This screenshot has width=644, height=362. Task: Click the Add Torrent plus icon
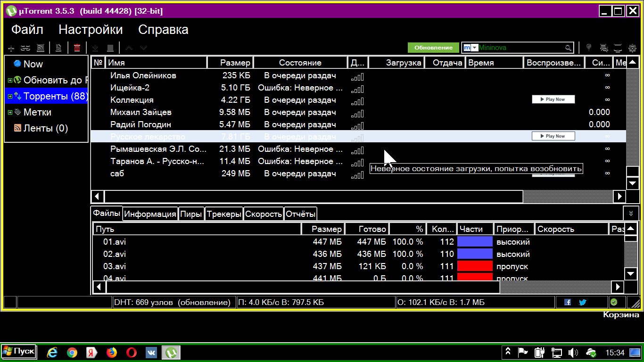point(12,48)
